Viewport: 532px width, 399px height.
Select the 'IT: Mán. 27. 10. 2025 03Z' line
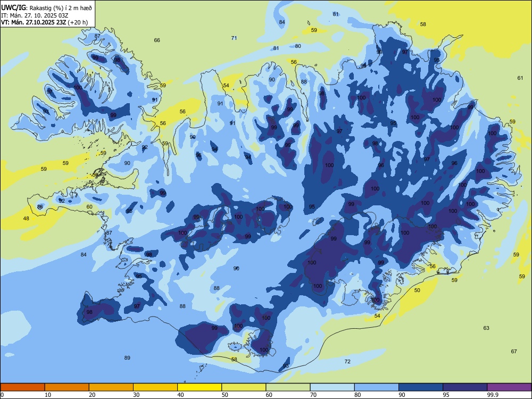(35, 15)
